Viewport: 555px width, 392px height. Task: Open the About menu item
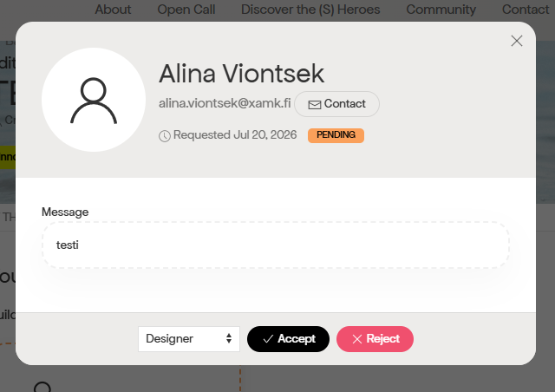click(x=113, y=10)
